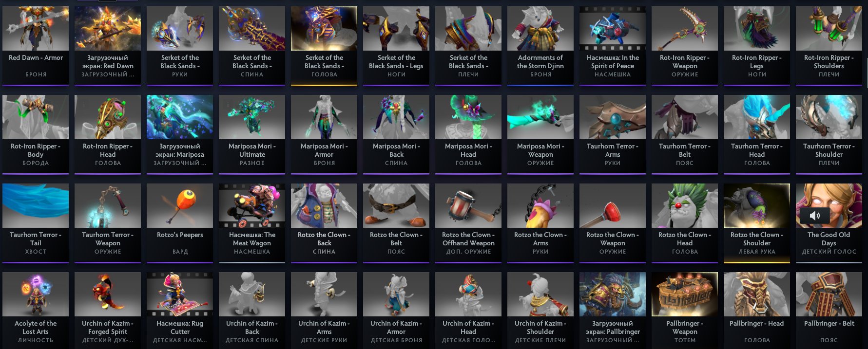Select the Pallbringer - Weapon totem icon
868x349 pixels.
[685, 294]
